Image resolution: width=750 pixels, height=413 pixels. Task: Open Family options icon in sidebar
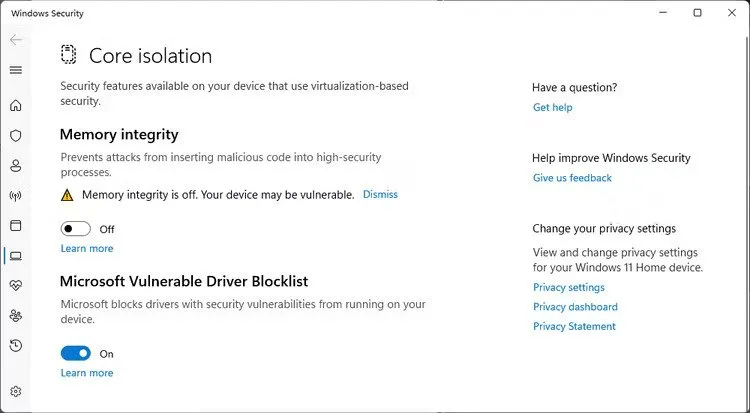[15, 315]
